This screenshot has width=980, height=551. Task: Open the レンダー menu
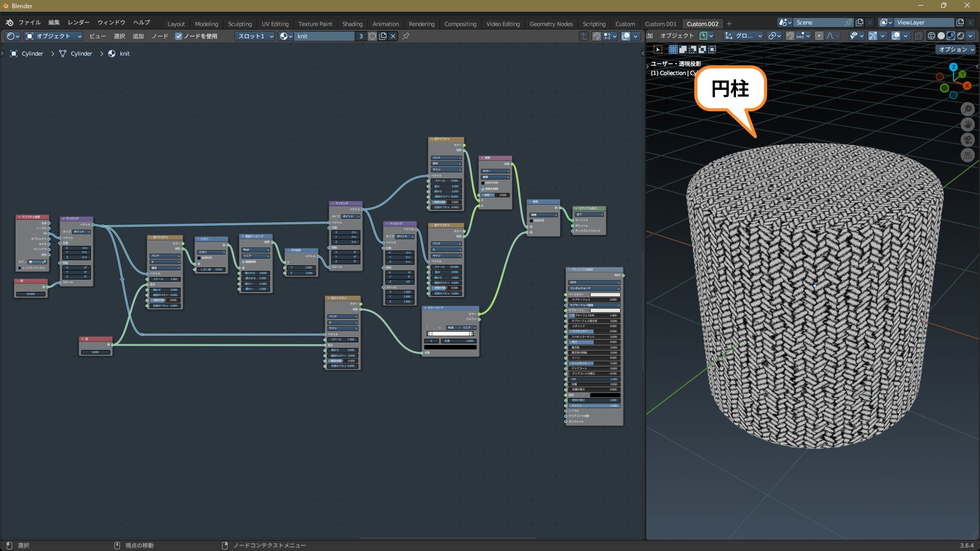[78, 22]
